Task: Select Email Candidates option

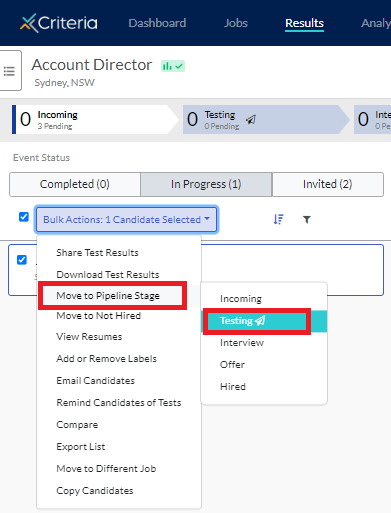Action: (96, 381)
